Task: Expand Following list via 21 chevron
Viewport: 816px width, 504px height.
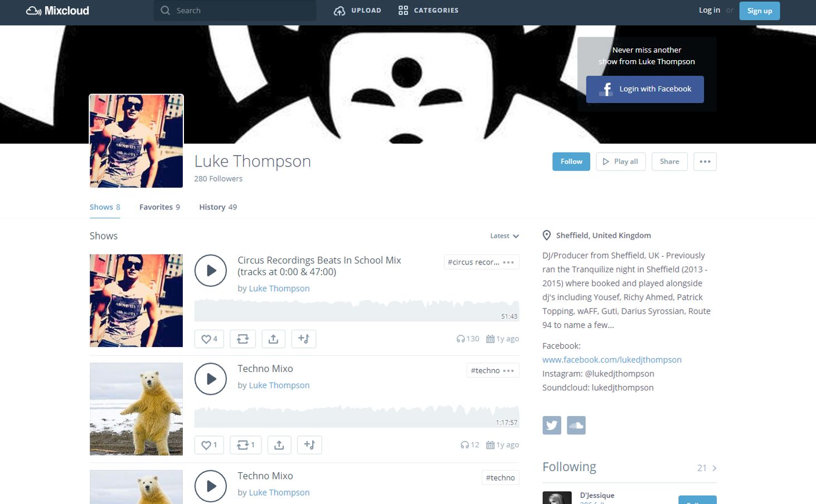Action: (x=707, y=468)
